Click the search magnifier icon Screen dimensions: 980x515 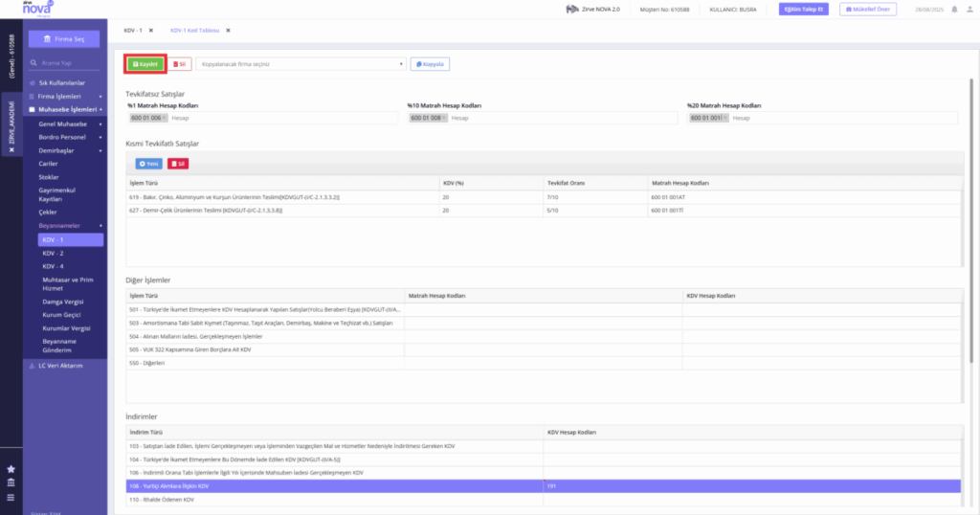33,63
